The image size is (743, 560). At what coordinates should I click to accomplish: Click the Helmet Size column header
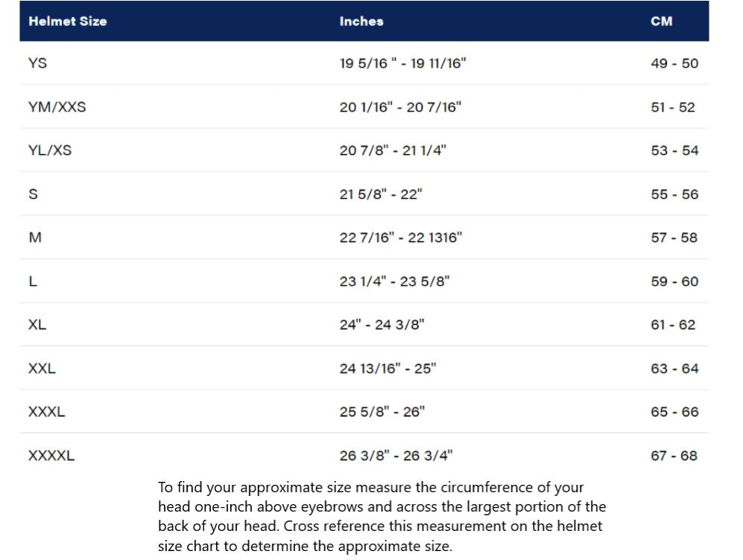pyautogui.click(x=67, y=21)
